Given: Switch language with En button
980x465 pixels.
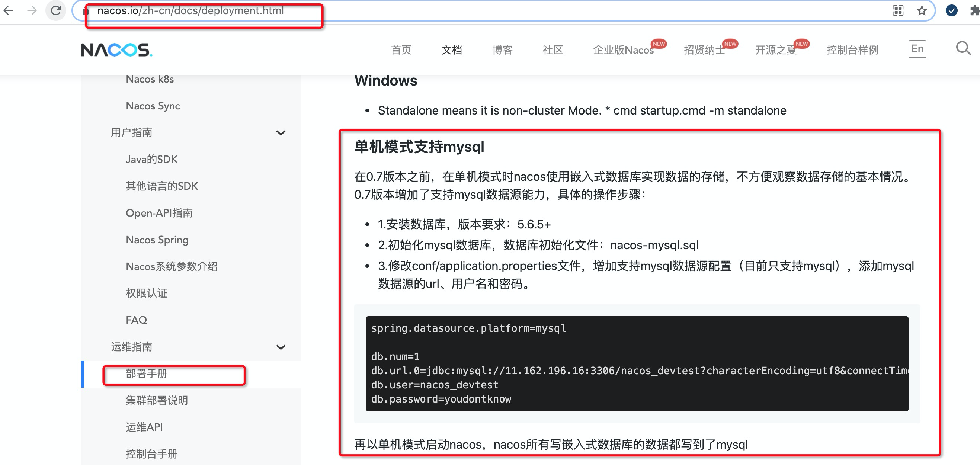Looking at the screenshot, I should [x=917, y=49].
